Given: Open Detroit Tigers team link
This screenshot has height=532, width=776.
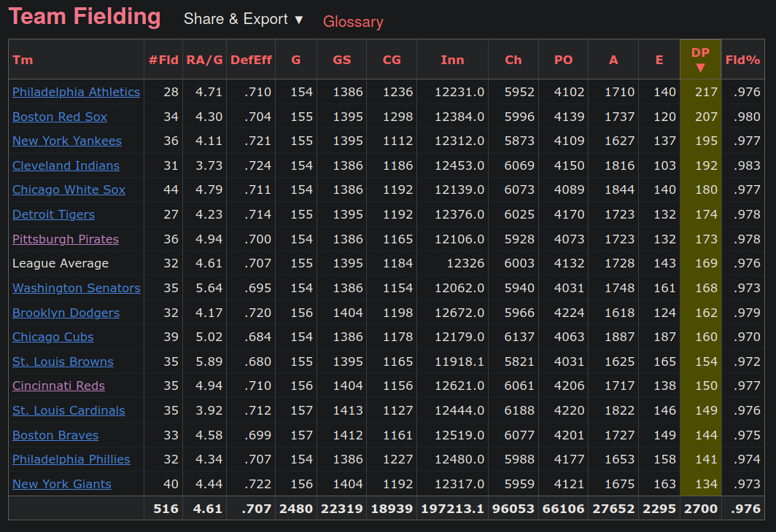Looking at the screenshot, I should pos(53,214).
